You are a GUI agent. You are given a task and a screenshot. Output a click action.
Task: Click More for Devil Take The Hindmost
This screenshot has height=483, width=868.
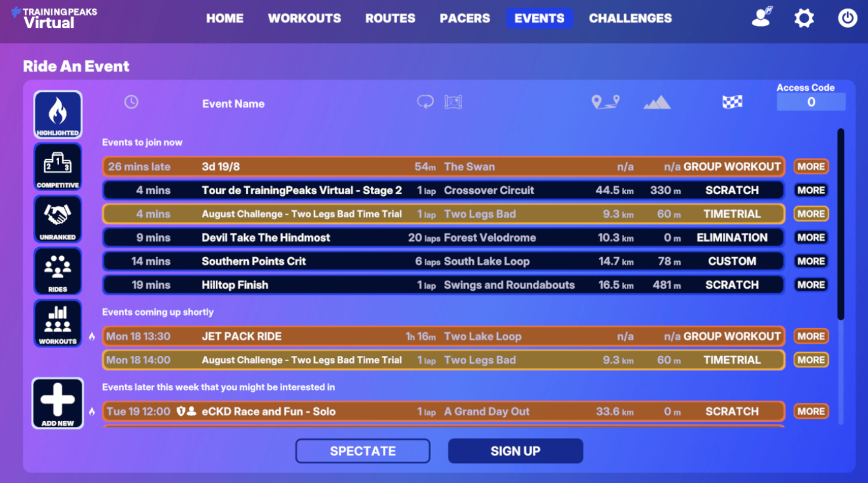(x=811, y=238)
